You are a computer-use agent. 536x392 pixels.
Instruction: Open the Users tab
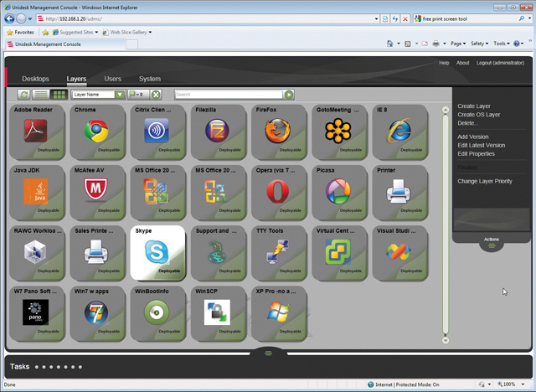113,79
